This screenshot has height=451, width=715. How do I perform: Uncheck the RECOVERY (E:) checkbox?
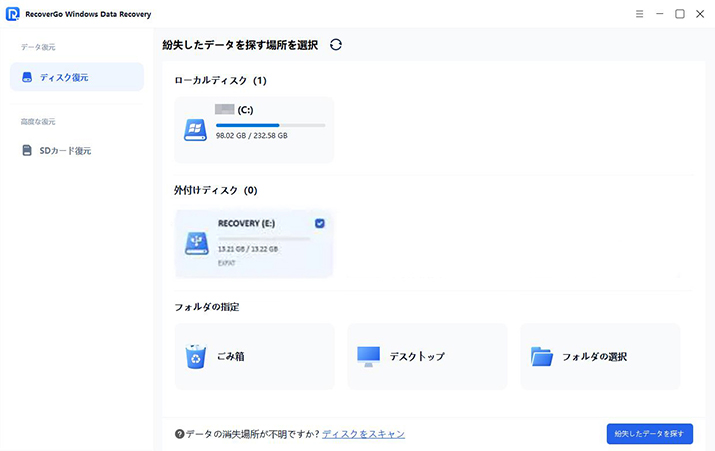click(320, 223)
